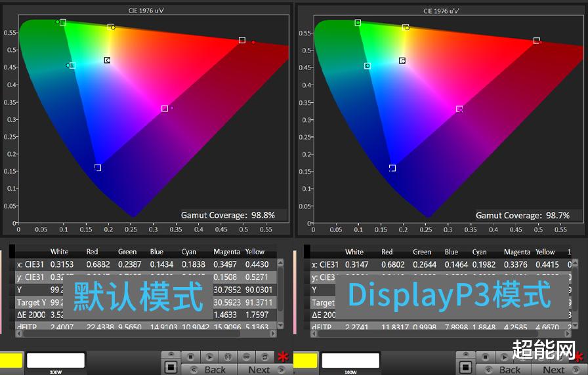The height and width of the screenshot is (375, 588).
Task: Click the left scroll arrow under the 默认模式 table
Action: [19, 333]
